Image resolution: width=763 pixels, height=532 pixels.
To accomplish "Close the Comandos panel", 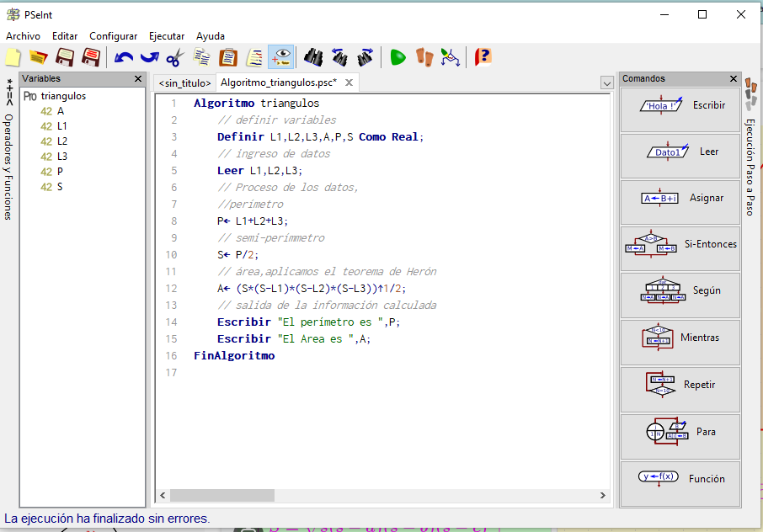I will click(x=734, y=79).
